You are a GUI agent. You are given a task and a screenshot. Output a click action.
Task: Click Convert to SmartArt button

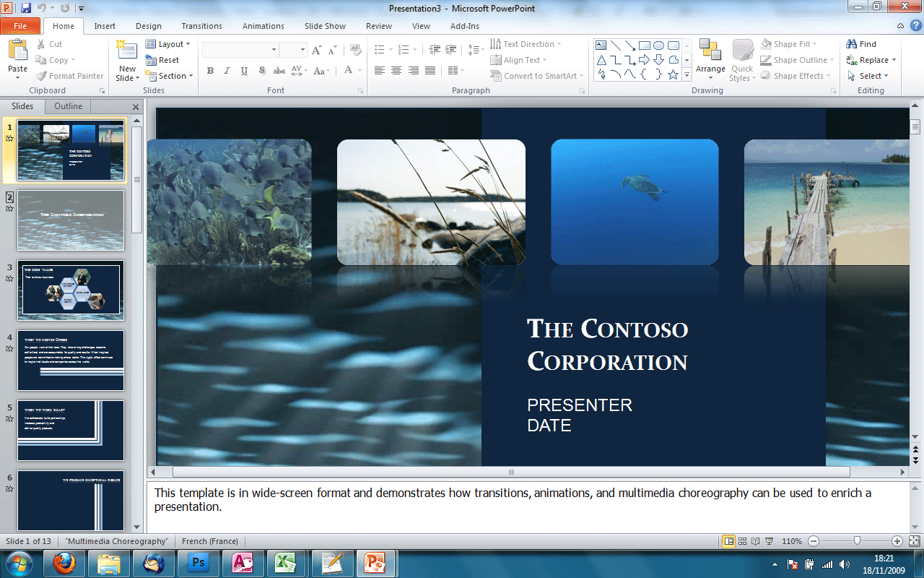pos(538,76)
